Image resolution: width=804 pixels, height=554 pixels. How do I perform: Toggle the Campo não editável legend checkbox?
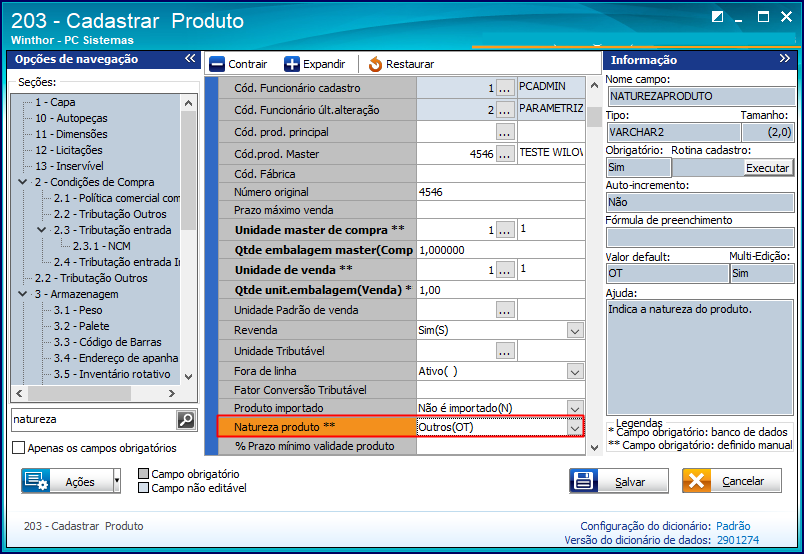(144, 487)
